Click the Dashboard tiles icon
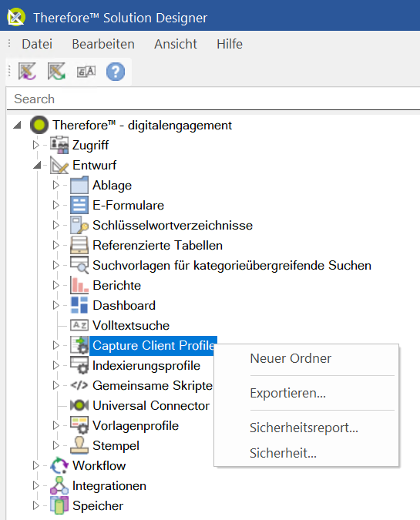This screenshot has height=520, width=420. point(79,305)
